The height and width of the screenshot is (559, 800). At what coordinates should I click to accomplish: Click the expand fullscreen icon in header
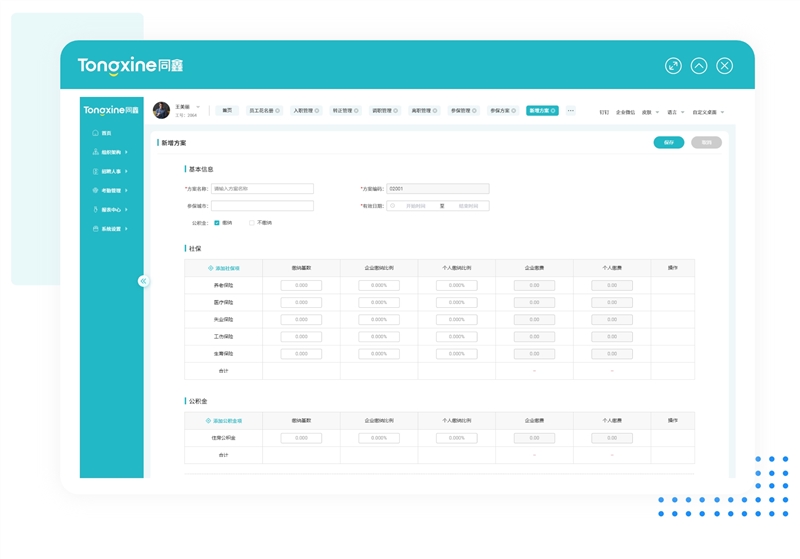point(673,66)
